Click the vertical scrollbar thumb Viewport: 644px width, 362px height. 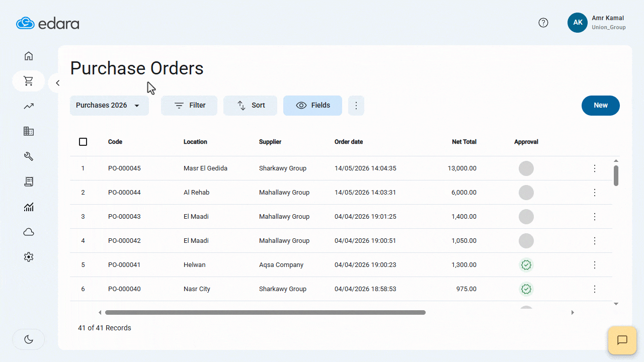(616, 176)
